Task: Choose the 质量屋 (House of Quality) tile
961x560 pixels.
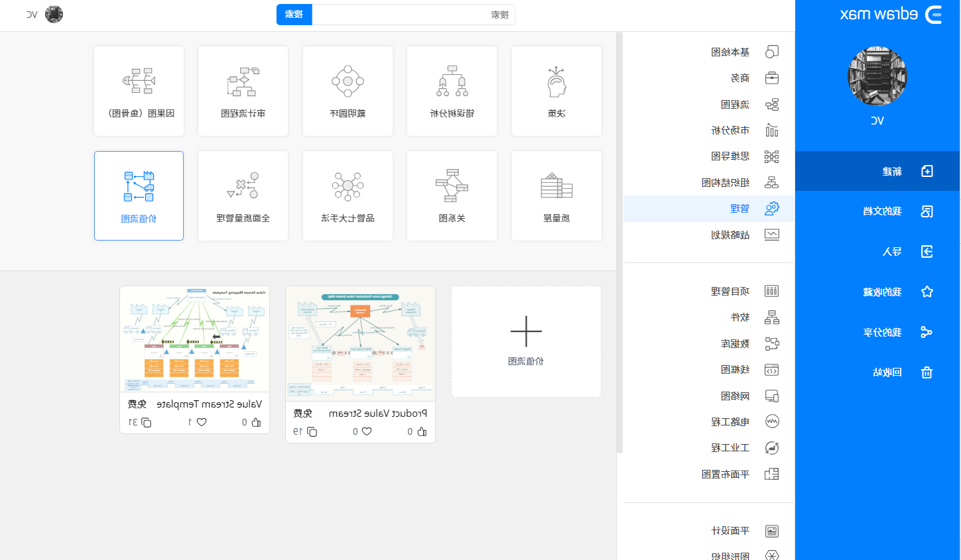Action: [556, 196]
